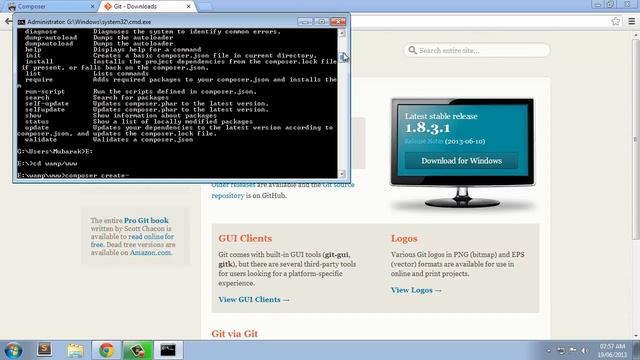The image size is (640, 360).
Task: Click the taskbar clock showing 07:57 AM
Action: pos(612,351)
